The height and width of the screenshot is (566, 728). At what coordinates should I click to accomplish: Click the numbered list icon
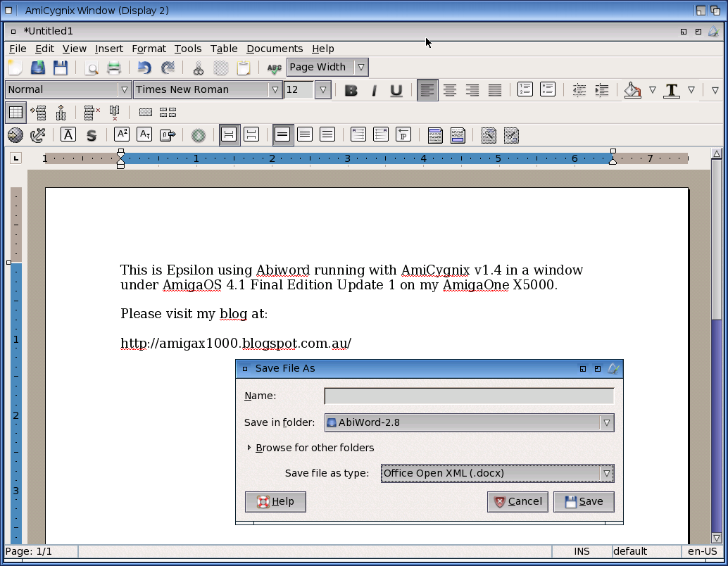(525, 89)
